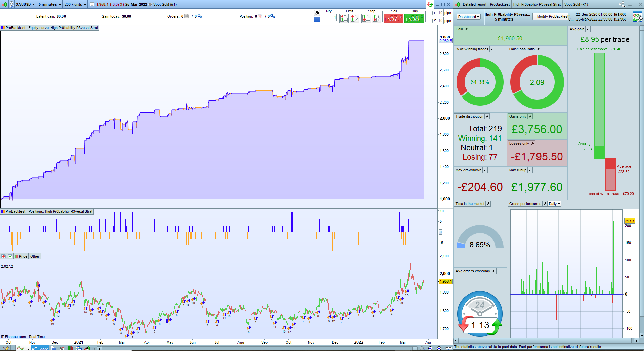Click the red-green refresh arrows icon

point(430,4)
